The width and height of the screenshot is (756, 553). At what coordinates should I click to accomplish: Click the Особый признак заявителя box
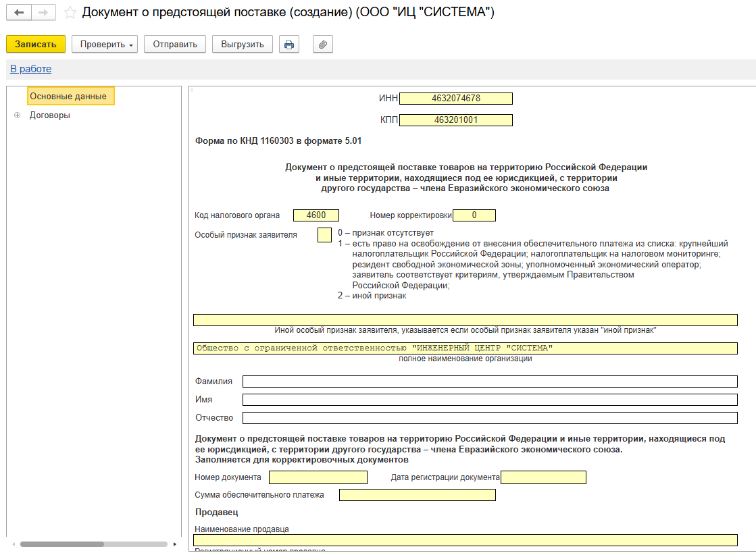pos(324,235)
